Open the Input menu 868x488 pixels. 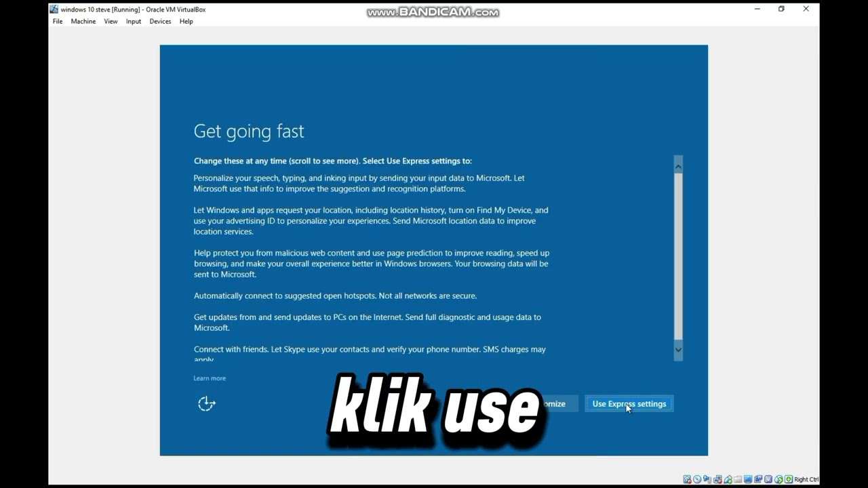click(x=134, y=21)
